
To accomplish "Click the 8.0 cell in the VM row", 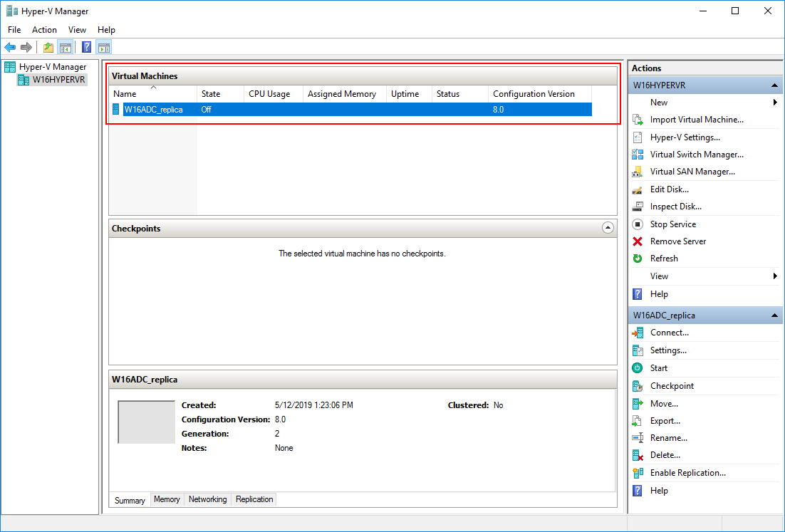I will (x=498, y=110).
